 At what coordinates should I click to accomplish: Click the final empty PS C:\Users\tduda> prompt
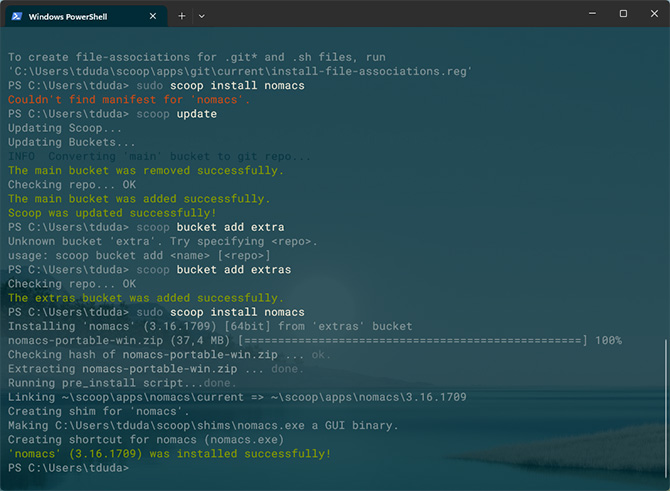(x=68, y=467)
